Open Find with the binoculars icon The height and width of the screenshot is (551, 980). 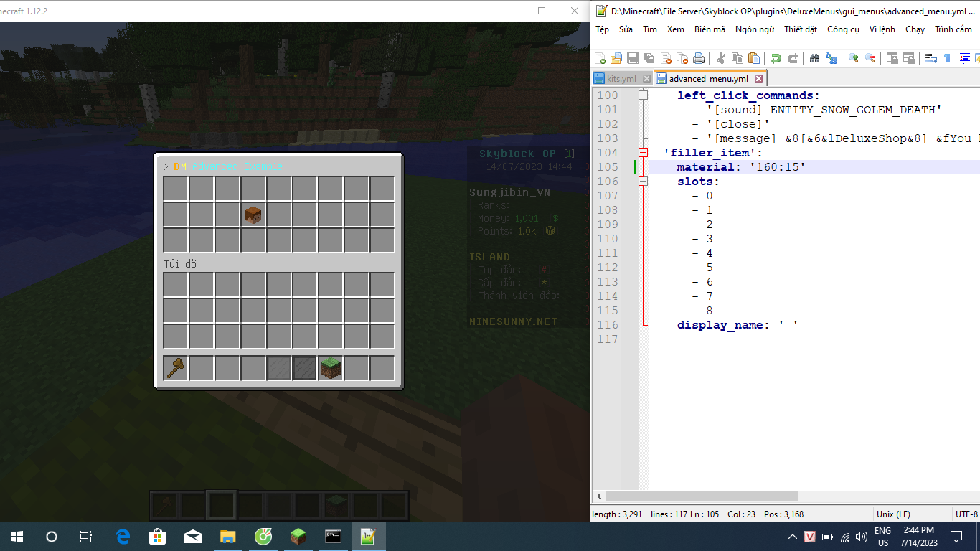click(x=814, y=58)
